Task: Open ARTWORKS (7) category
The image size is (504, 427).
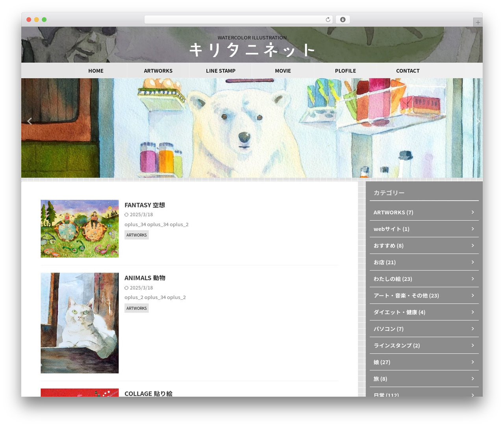Action: pos(424,212)
